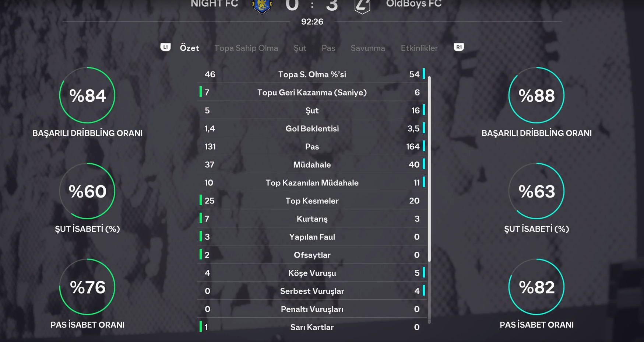Image resolution: width=644 pixels, height=342 pixels.
Task: Select the Top Kesmeler stat row
Action: 312,201
